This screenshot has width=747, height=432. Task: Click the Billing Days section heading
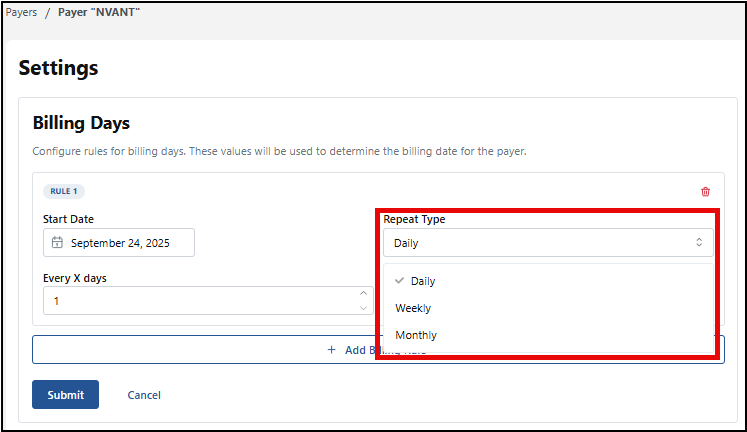pyautogui.click(x=82, y=124)
